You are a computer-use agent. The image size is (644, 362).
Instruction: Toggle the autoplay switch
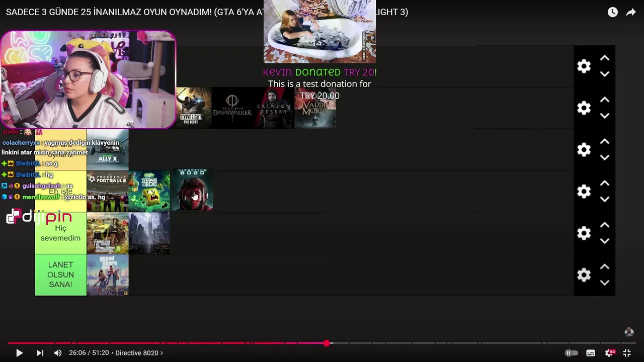572,353
